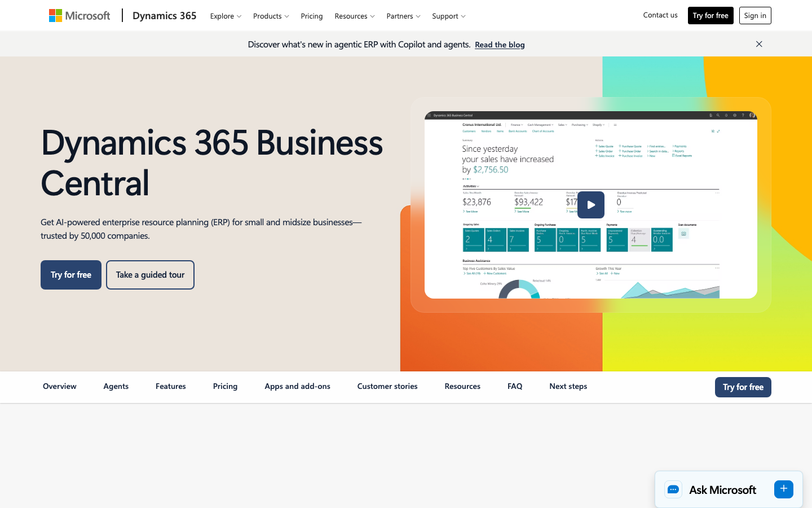This screenshot has width=812, height=508.
Task: Open the Partners dropdown menu
Action: (403, 16)
